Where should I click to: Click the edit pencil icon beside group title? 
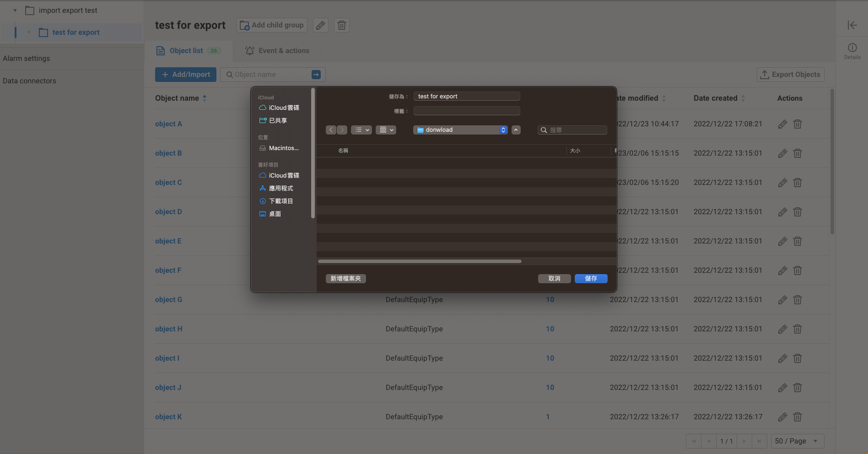(x=320, y=25)
